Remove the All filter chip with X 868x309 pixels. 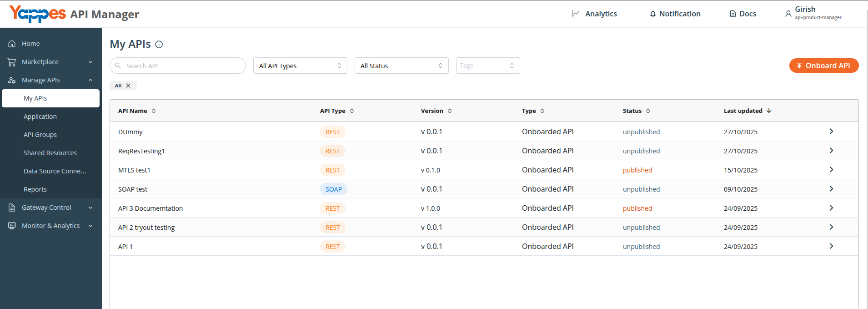point(128,86)
